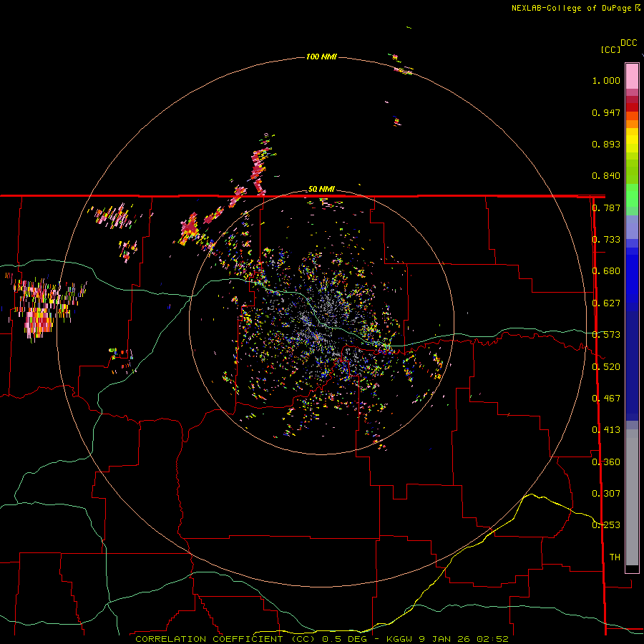Click the CORRELATION COEFFICIENT caption text
Viewport: 644px width, 644px height.
point(209,639)
